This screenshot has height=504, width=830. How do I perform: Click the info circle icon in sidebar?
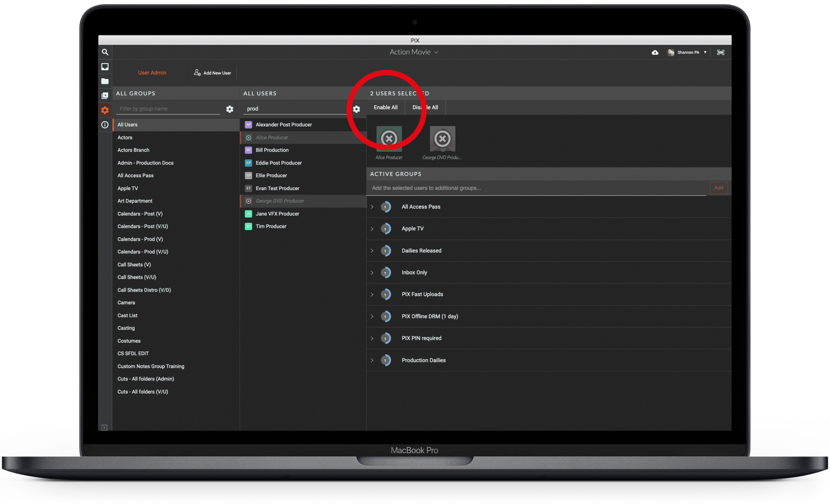pos(105,125)
